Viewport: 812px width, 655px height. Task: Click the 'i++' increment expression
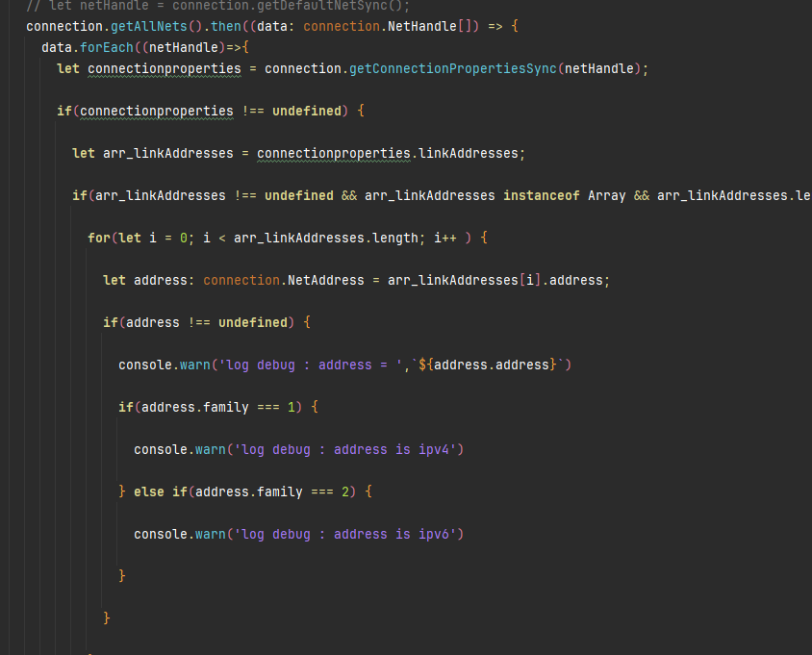pos(445,239)
